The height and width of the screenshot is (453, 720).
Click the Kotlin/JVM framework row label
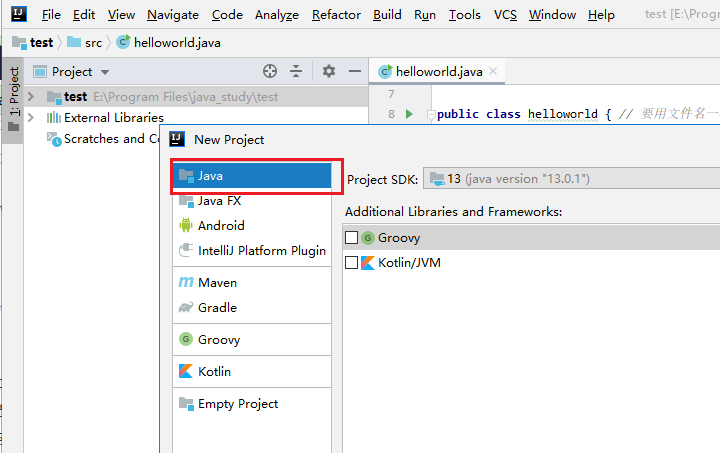pyautogui.click(x=409, y=263)
